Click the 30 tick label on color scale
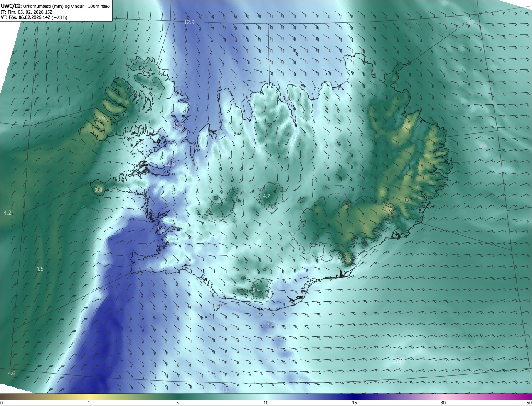Viewport: 532px width, 406px height. (x=443, y=403)
